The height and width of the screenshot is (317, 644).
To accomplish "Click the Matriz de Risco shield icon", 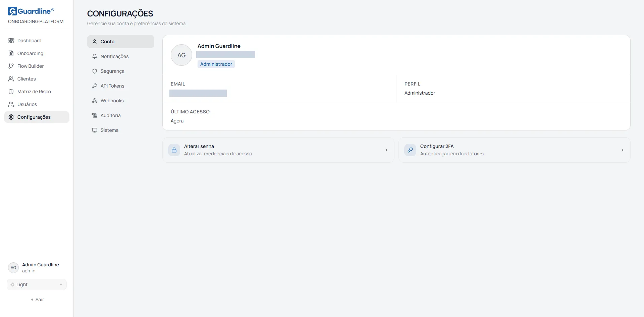I will click(11, 92).
